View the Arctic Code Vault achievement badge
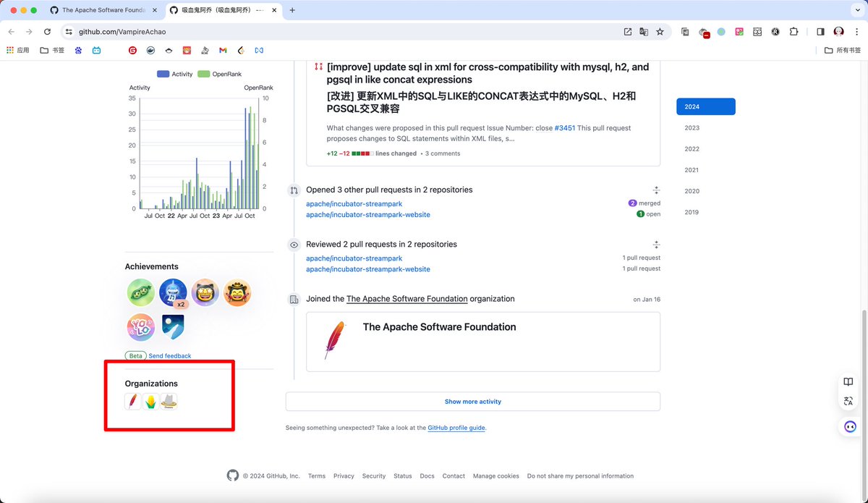The height and width of the screenshot is (503, 868). click(173, 327)
